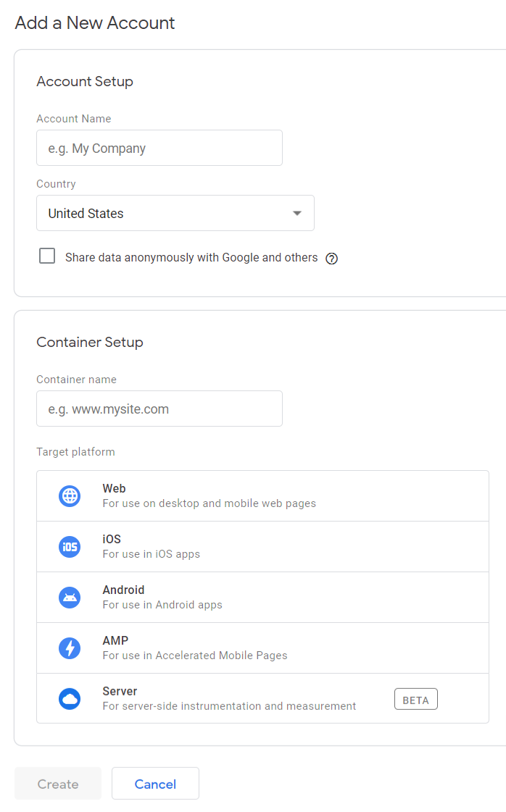Viewport: 506px width, 812px height.
Task: Focus the Container name input field
Action: [x=159, y=409]
